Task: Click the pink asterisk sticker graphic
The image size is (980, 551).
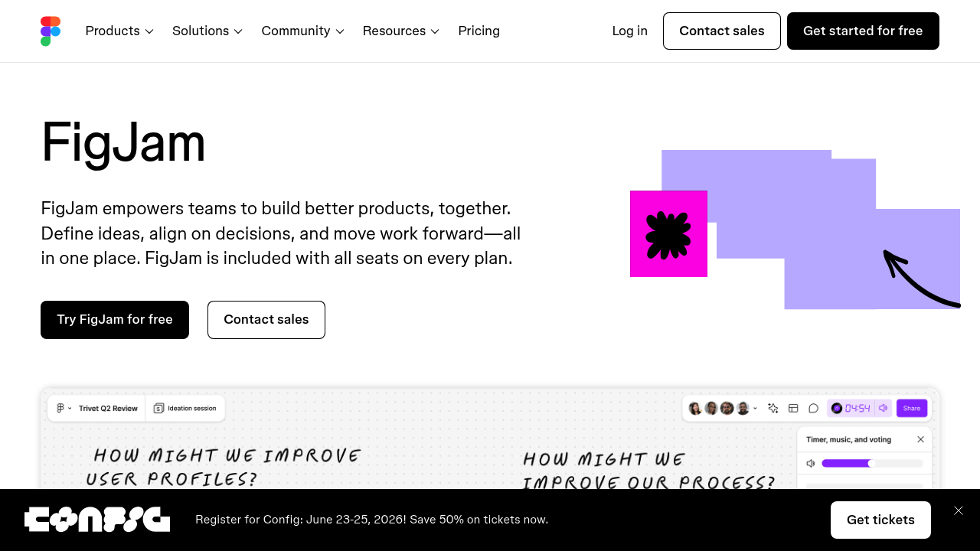Action: click(x=668, y=234)
